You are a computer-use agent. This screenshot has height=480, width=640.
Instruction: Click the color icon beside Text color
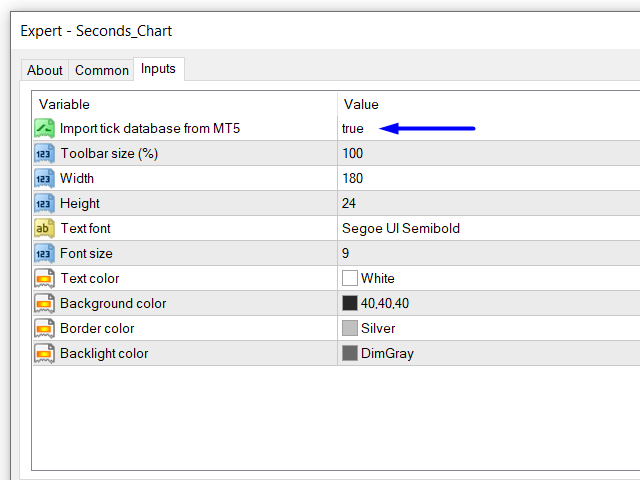pyautogui.click(x=44, y=279)
